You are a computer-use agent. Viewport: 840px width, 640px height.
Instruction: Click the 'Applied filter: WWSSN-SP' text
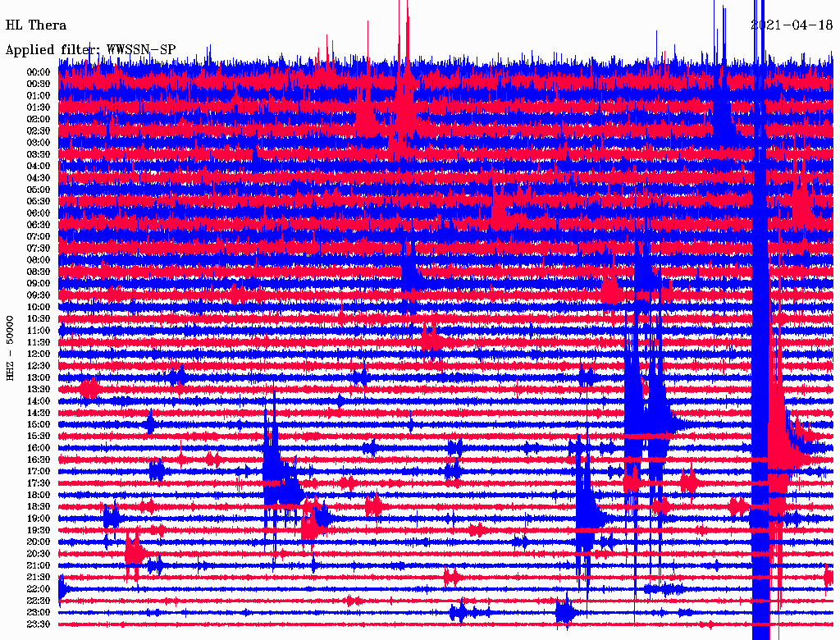pyautogui.click(x=90, y=50)
